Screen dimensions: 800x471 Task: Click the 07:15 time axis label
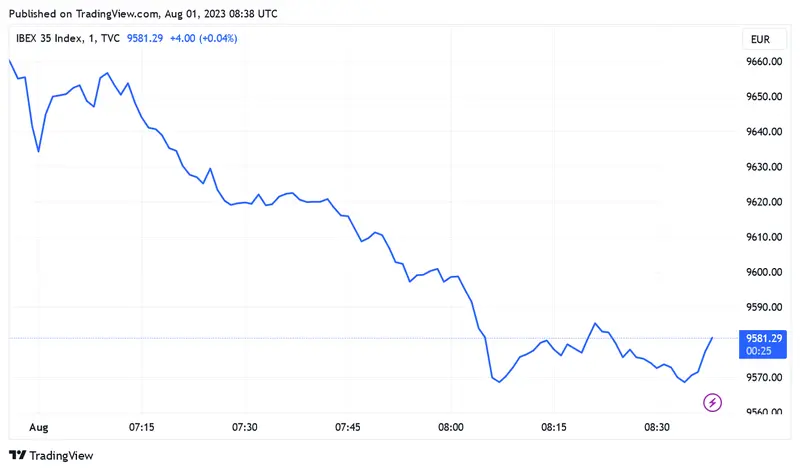[x=142, y=427]
